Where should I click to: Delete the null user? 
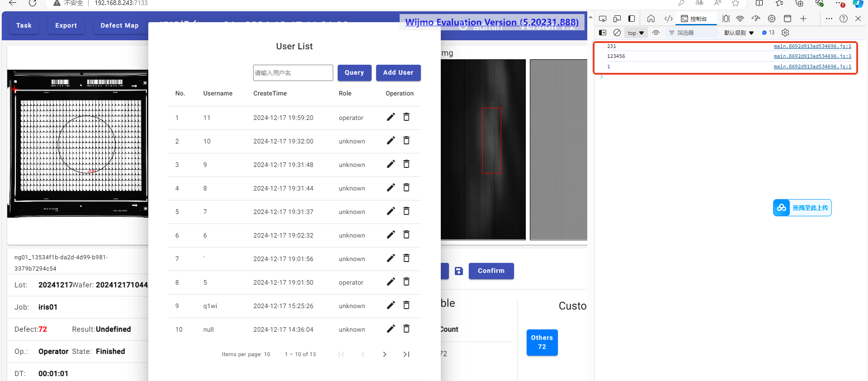406,329
